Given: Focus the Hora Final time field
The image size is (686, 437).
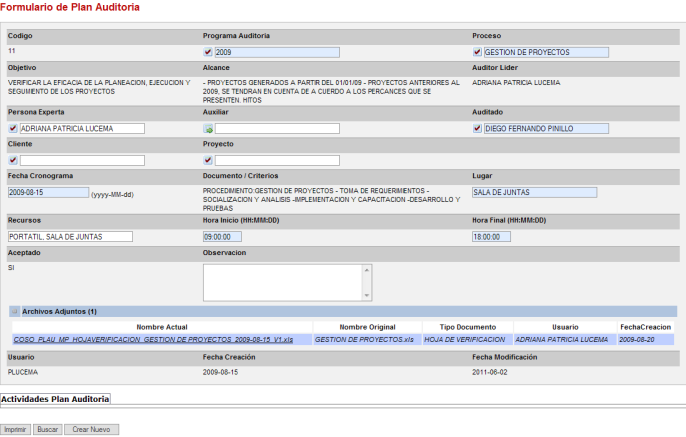Looking at the screenshot, I should point(491,237).
